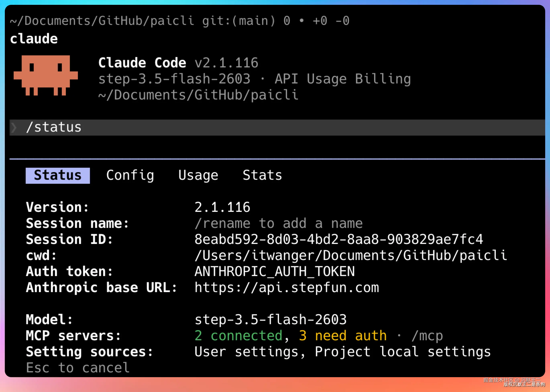550x392 pixels.
Task: Click the 'Session ID:' label
Action: coord(70,240)
